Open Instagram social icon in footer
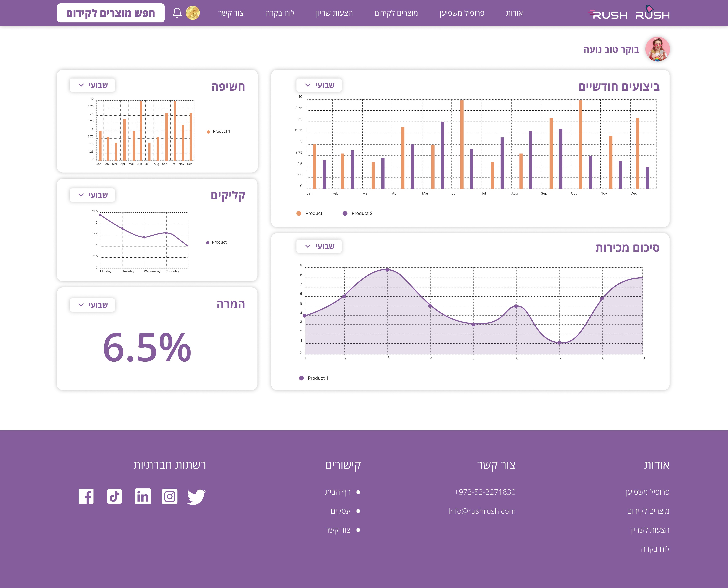 169,496
